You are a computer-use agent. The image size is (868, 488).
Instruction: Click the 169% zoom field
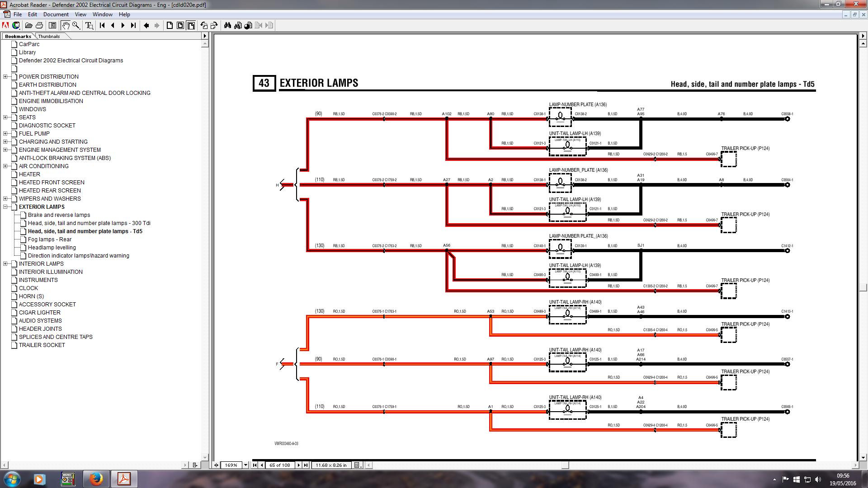[x=231, y=465]
